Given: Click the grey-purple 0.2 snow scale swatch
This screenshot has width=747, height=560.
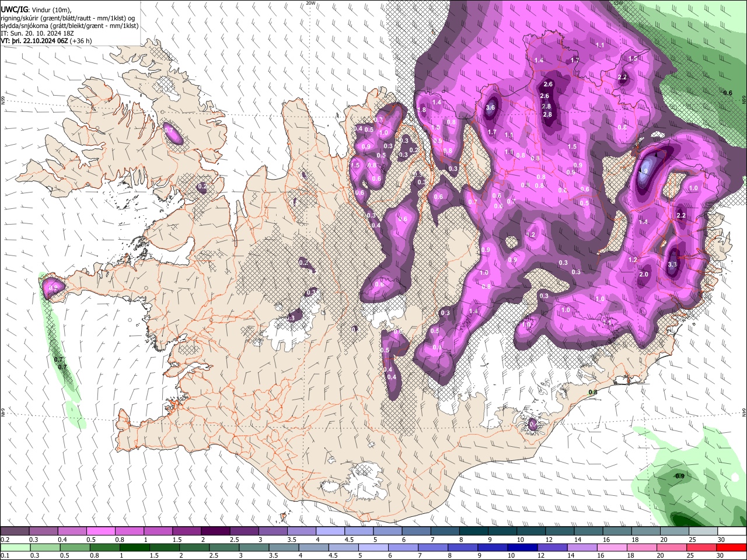Looking at the screenshot, I should pos(15,531).
